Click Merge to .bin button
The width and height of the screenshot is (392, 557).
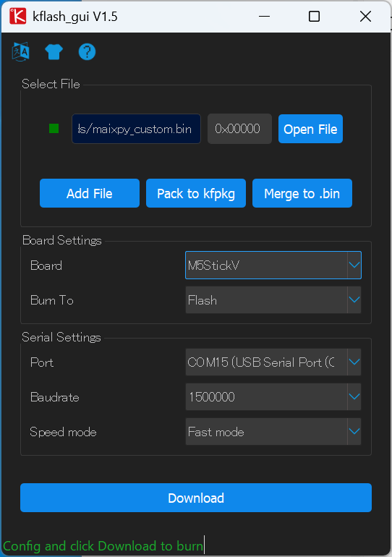(302, 193)
